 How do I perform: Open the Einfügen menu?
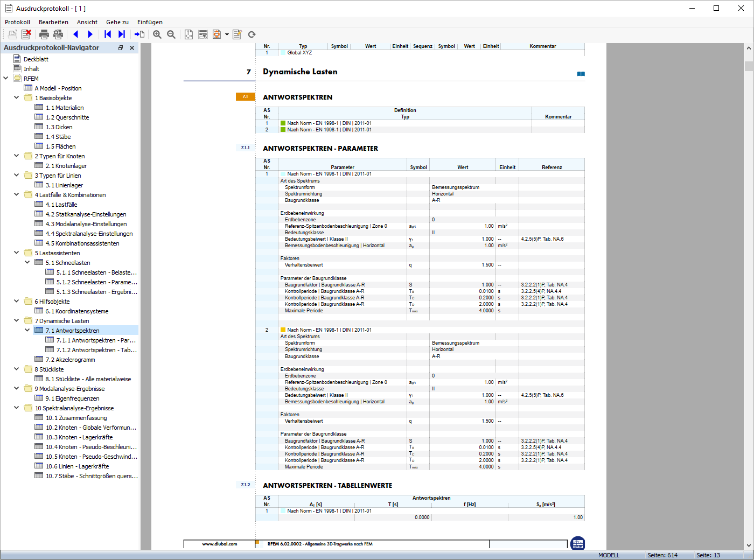pos(150,22)
